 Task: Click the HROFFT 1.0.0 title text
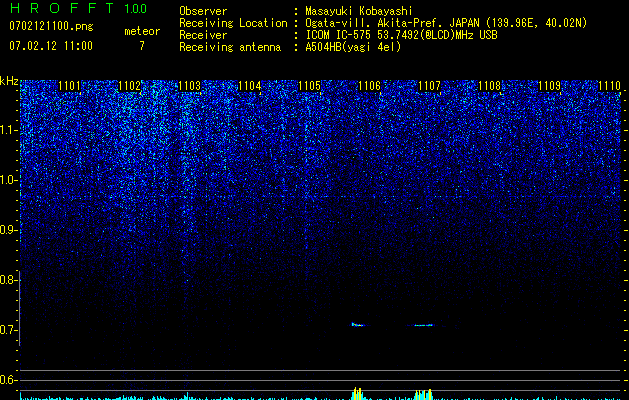point(78,8)
